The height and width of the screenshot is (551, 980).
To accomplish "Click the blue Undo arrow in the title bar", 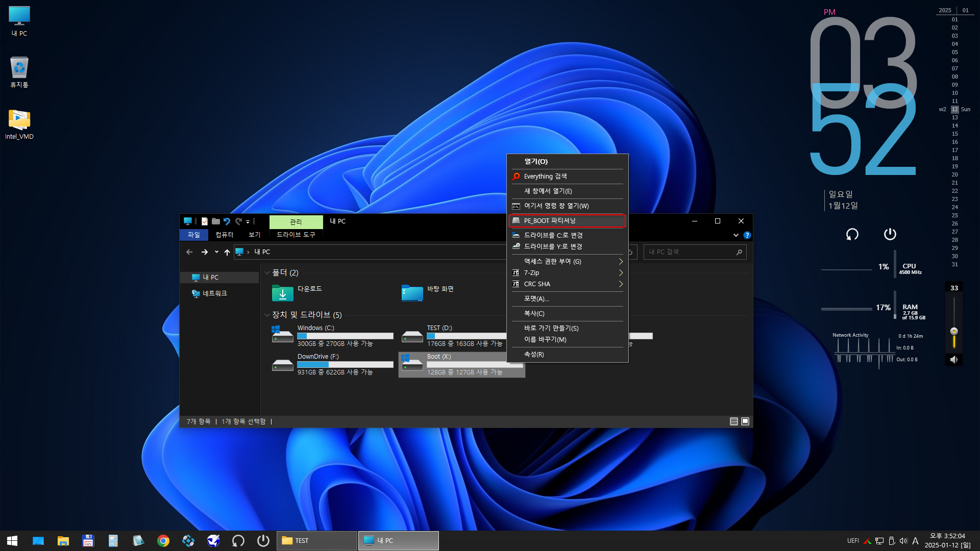I will pos(227,221).
